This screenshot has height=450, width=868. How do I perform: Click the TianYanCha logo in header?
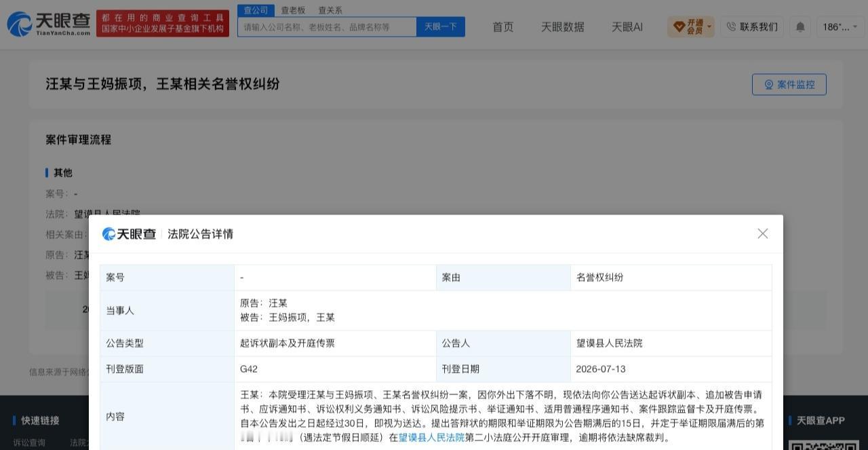(49, 24)
